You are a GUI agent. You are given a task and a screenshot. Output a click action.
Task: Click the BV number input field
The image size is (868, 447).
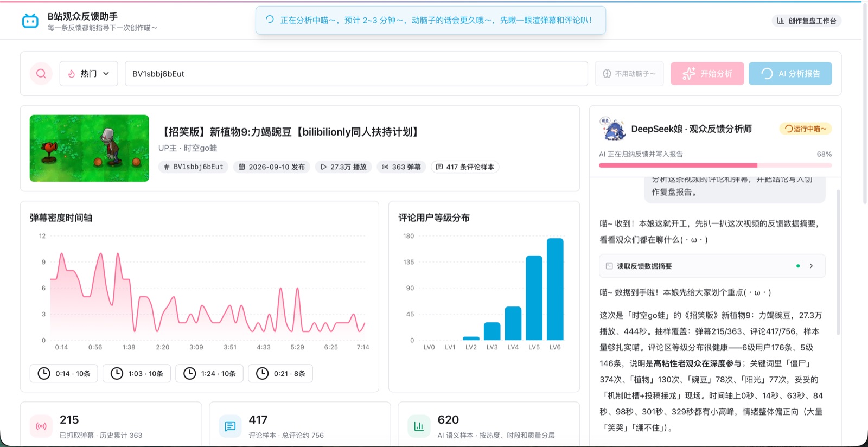356,74
